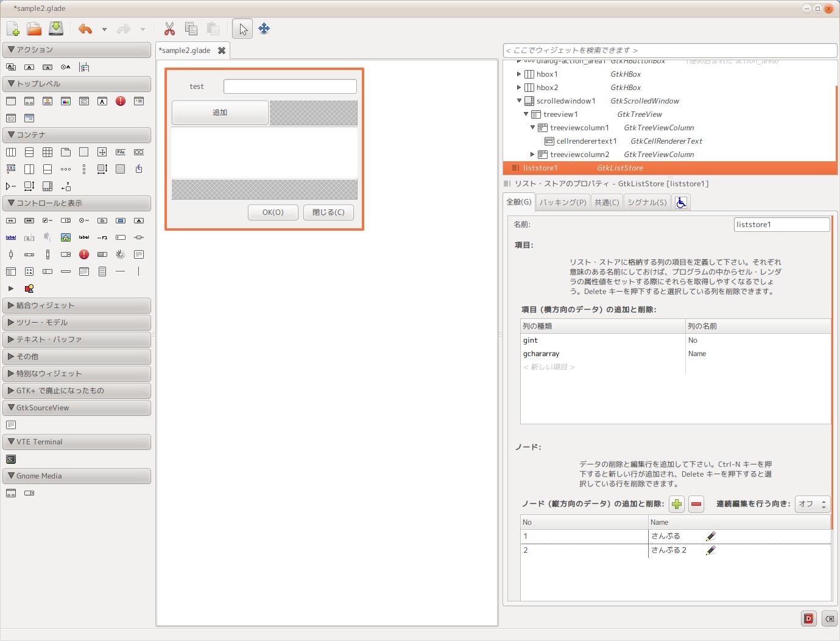
Task: Open the 連続編集を行う向き dropdown
Action: pyautogui.click(x=813, y=504)
